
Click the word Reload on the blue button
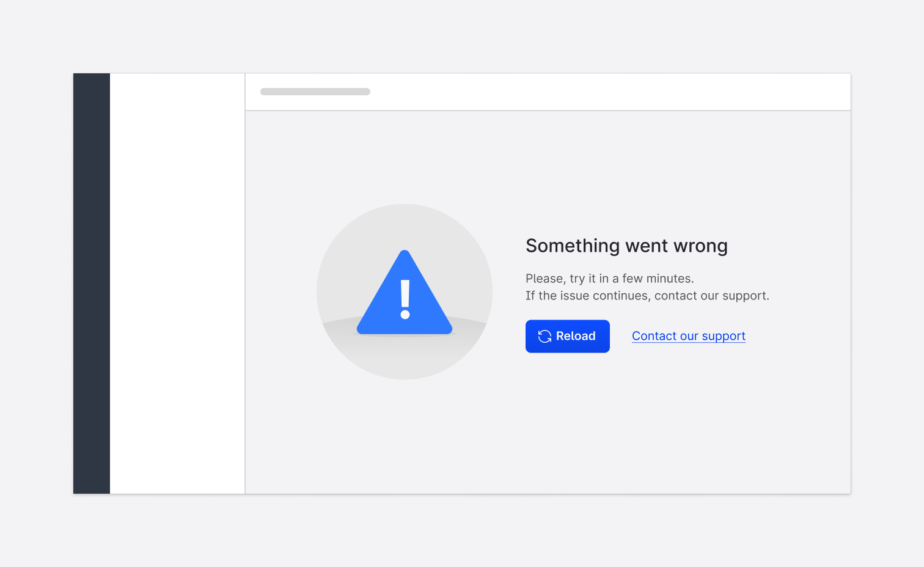[x=576, y=336]
